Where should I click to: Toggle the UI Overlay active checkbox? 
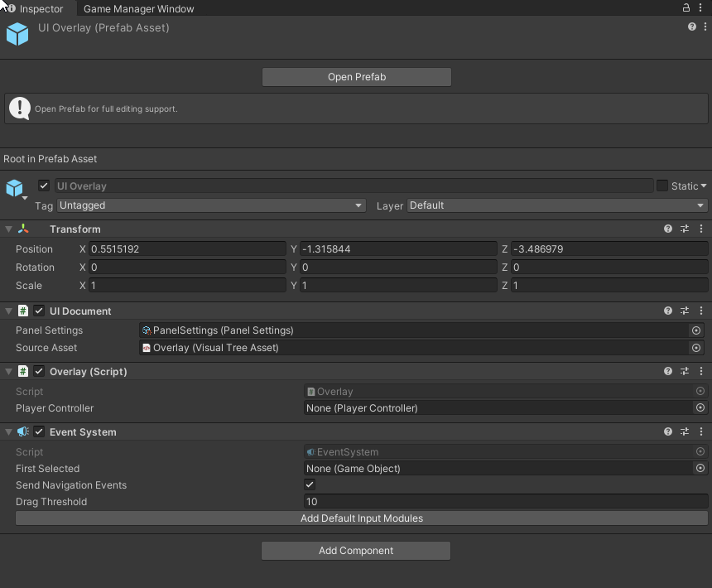click(x=44, y=186)
